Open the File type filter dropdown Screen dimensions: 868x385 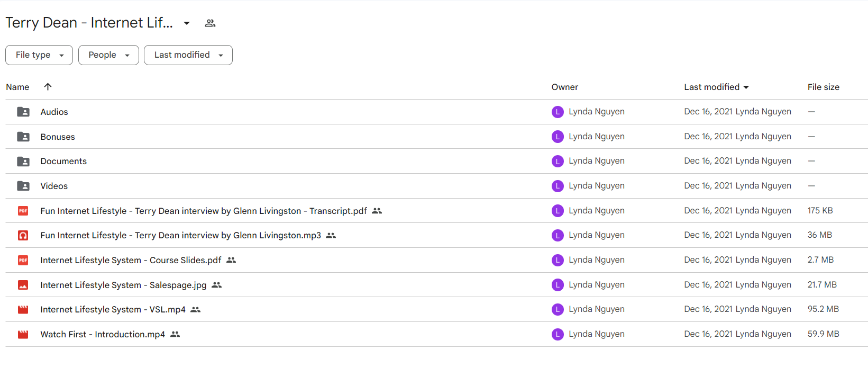[39, 55]
